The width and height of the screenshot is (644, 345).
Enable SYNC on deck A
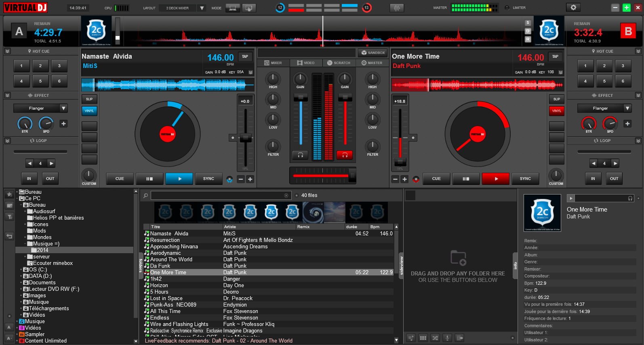[x=208, y=179]
